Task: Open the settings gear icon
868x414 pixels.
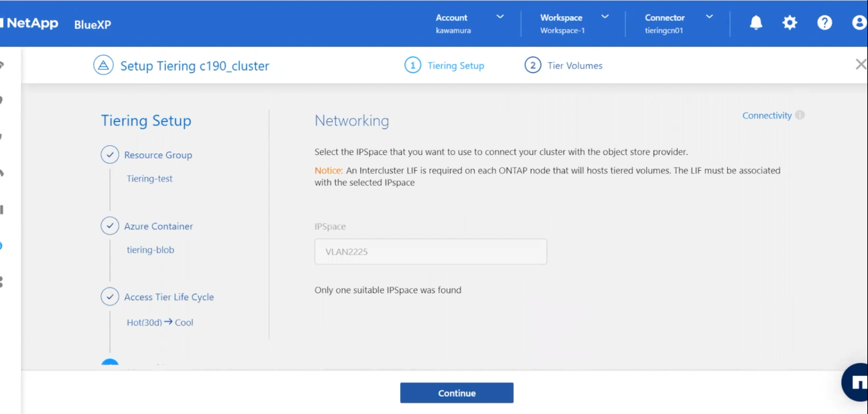Action: (790, 23)
